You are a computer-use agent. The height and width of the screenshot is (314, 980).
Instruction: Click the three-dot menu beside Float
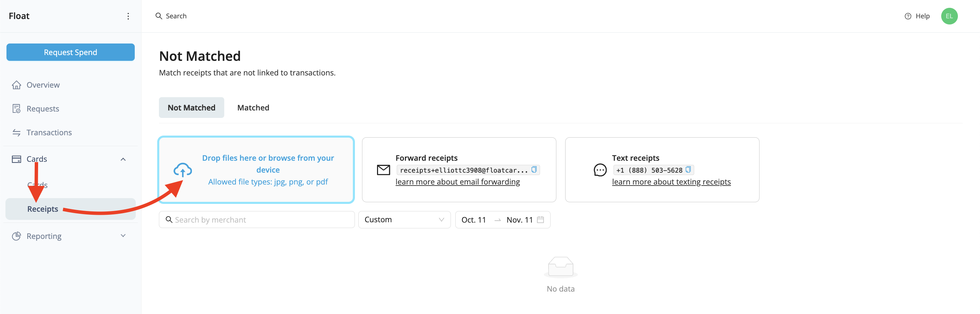point(128,16)
